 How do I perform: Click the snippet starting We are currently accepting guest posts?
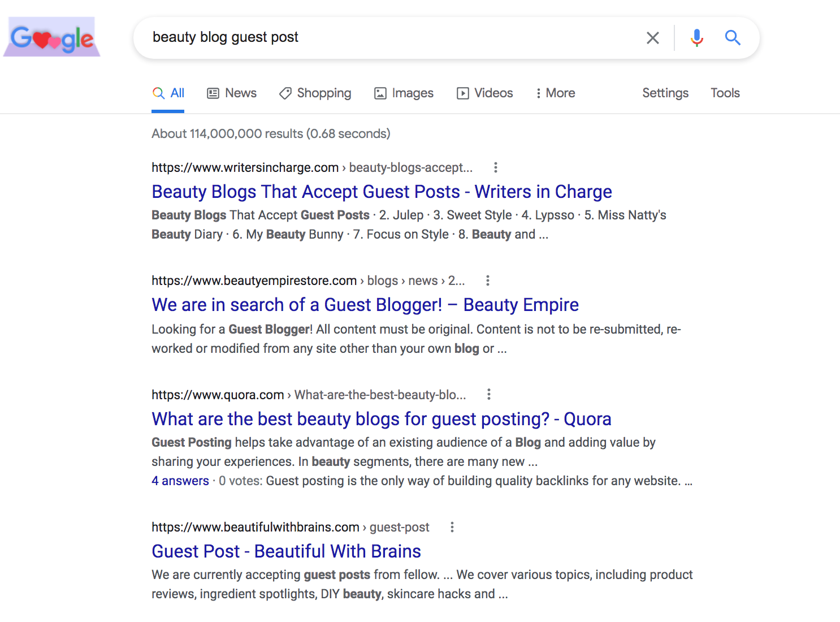(422, 584)
